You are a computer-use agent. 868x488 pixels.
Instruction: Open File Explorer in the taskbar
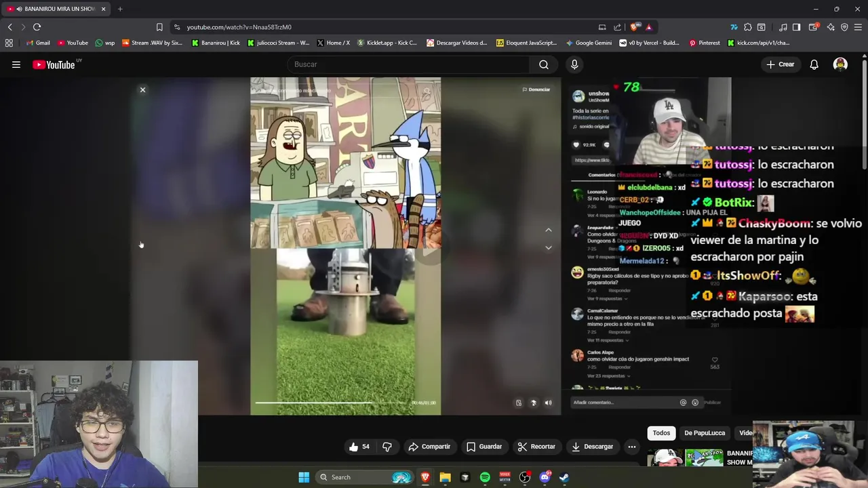click(x=445, y=477)
